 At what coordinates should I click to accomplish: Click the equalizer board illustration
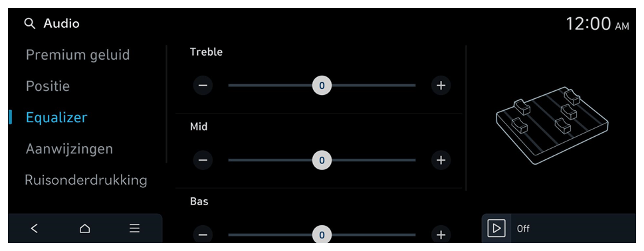pos(552,125)
